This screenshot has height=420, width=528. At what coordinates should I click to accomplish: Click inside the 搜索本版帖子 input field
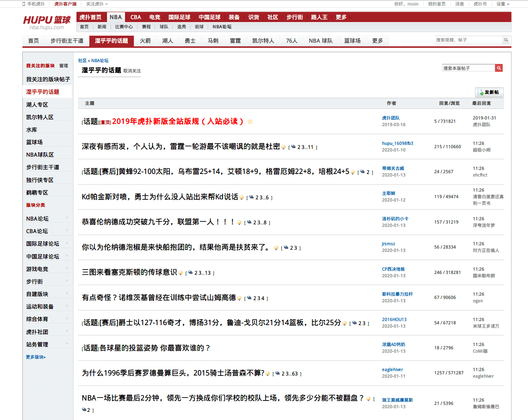point(467,68)
